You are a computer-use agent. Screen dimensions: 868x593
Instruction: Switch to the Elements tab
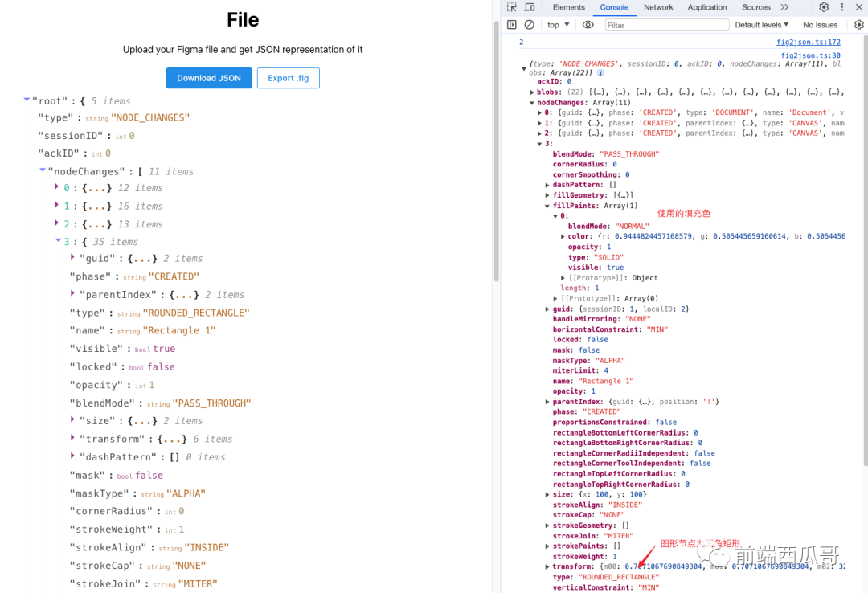(x=568, y=7)
